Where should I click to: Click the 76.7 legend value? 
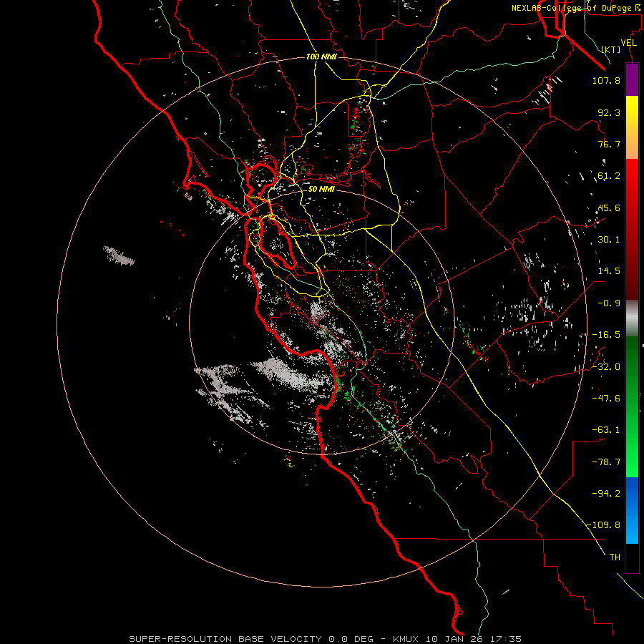coord(609,144)
